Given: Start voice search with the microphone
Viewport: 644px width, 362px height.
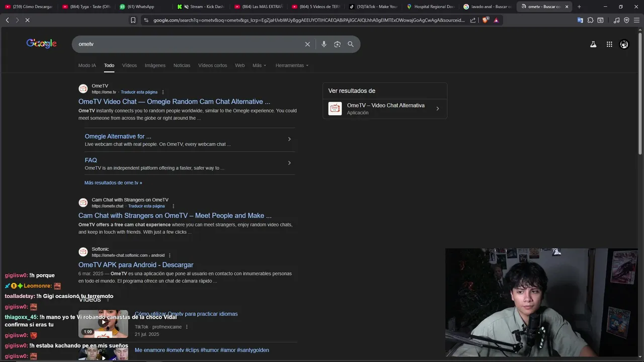Looking at the screenshot, I should pos(324,44).
